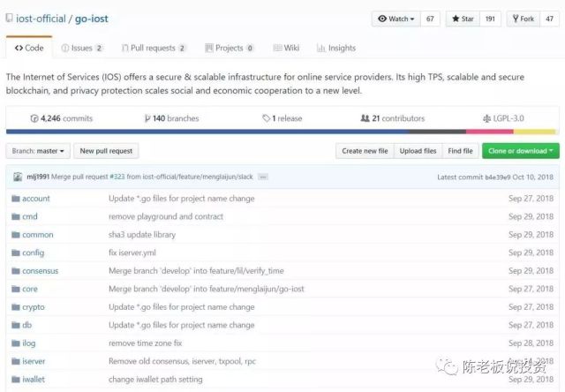Switch to the Issues tab

[82, 48]
